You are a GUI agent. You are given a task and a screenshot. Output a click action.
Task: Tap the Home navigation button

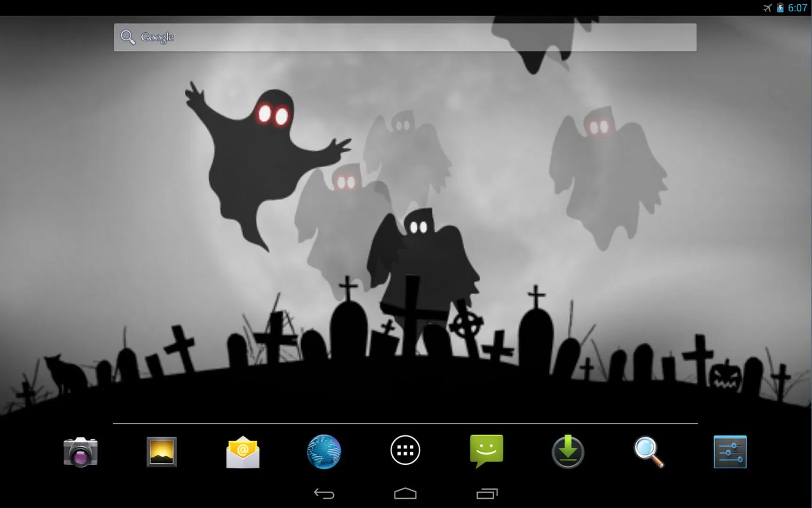click(405, 493)
